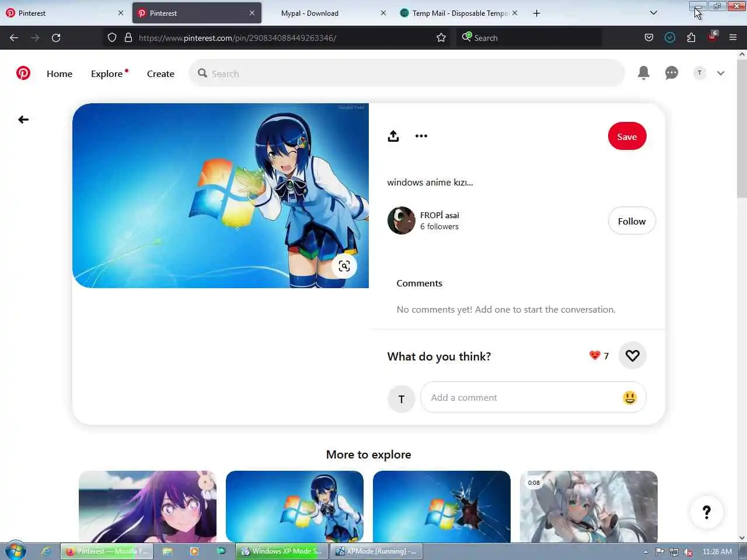Click the Pinterest logo icon
Viewport: 747px width, 560px height.
[23, 73]
